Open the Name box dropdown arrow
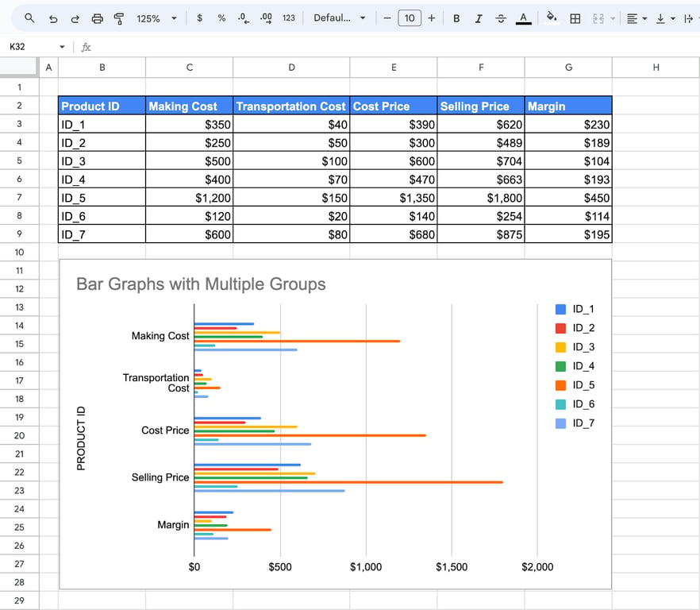This screenshot has height=610, width=700. (62, 47)
